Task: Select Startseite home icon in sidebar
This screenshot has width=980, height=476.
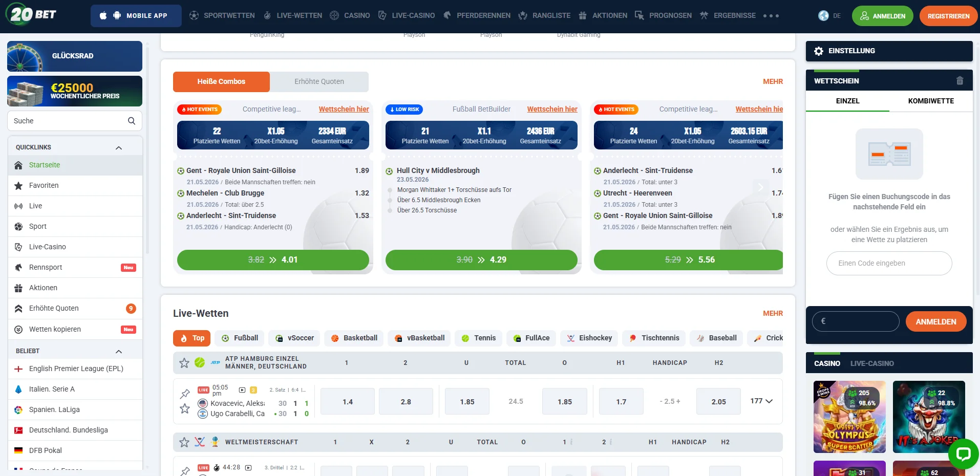Action: point(18,165)
